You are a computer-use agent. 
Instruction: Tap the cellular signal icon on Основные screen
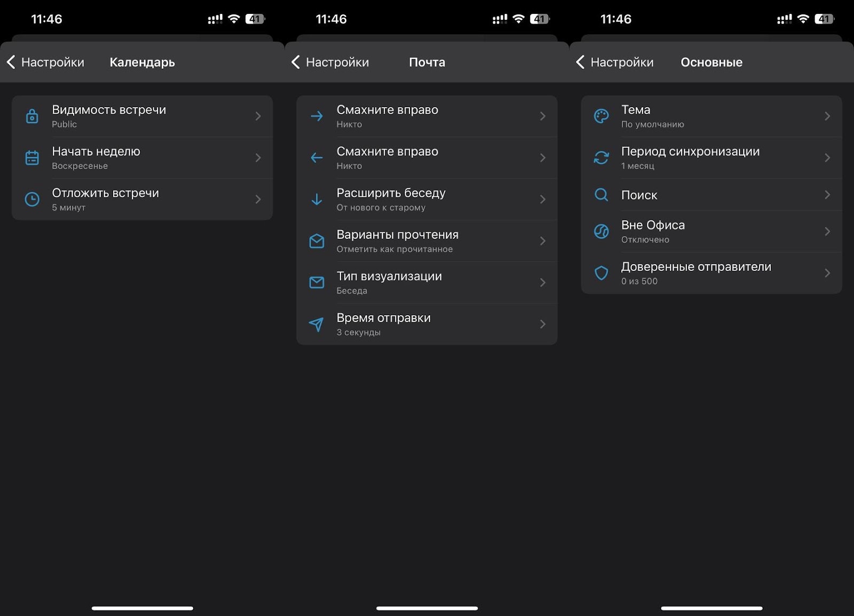784,19
